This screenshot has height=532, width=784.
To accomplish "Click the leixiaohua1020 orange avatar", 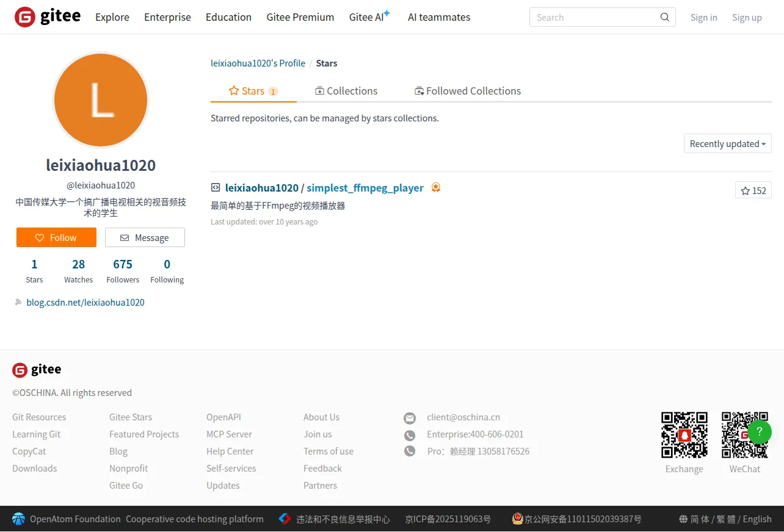I will click(101, 100).
